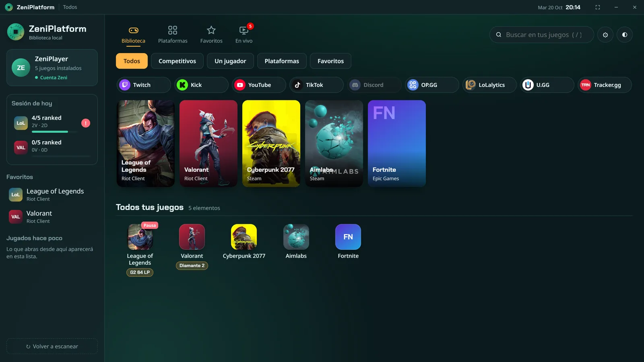Image resolution: width=644 pixels, height=362 pixels.
Task: Select the Todos filter chip
Action: tap(132, 61)
